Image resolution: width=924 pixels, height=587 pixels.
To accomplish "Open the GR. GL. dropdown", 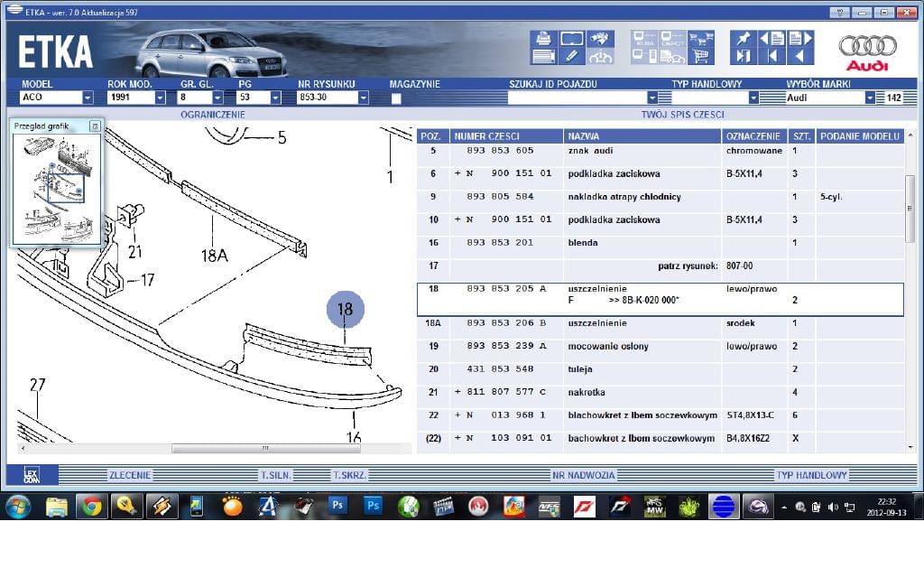I will [x=217, y=98].
